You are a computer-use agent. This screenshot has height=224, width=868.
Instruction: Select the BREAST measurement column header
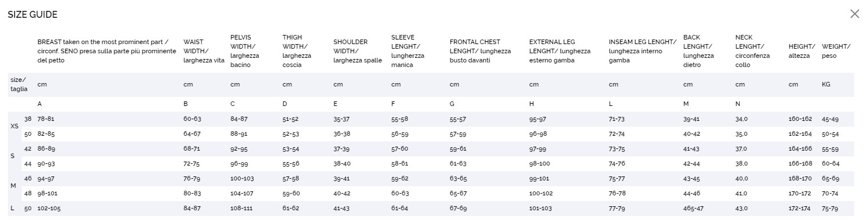click(x=107, y=51)
